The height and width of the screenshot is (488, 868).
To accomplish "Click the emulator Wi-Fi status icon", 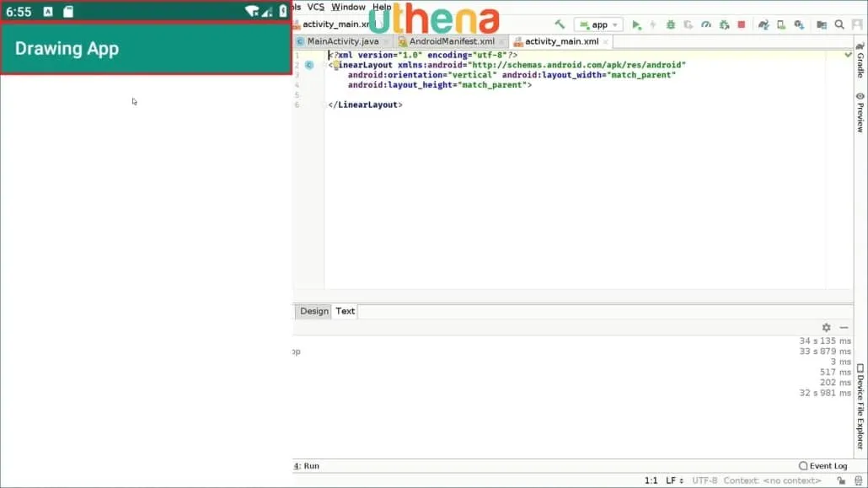I will (x=252, y=11).
